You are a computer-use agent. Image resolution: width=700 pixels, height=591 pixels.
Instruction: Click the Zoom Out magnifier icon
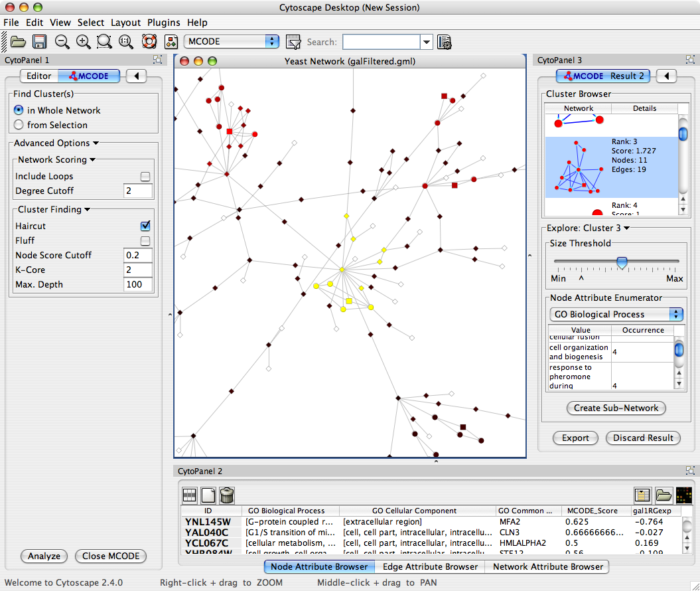pyautogui.click(x=62, y=42)
